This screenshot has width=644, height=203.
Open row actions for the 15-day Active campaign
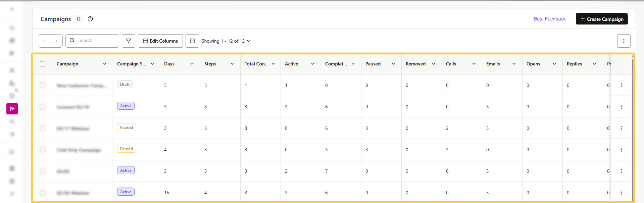tap(621, 193)
